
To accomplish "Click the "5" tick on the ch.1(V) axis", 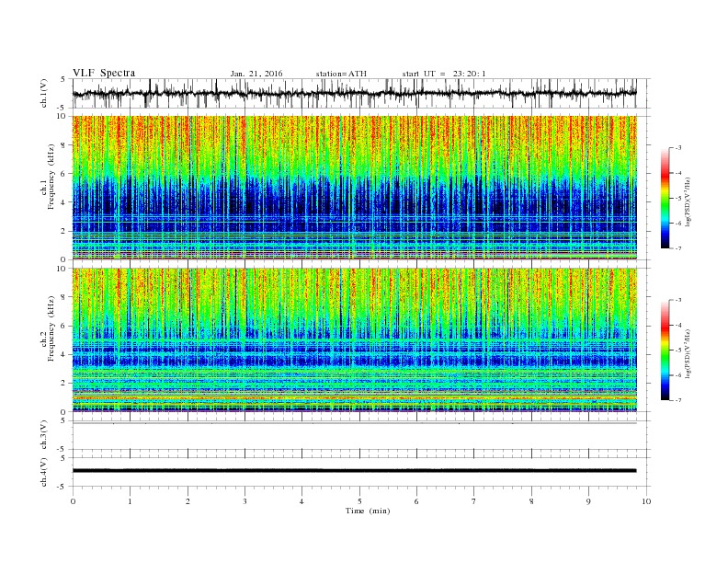I will point(63,79).
